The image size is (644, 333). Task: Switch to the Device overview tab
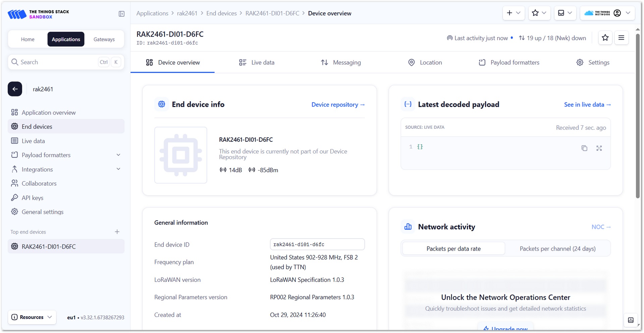(x=173, y=63)
